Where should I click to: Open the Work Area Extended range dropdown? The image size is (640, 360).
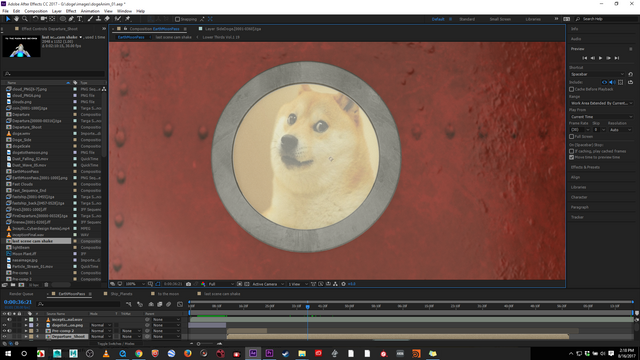point(601,103)
